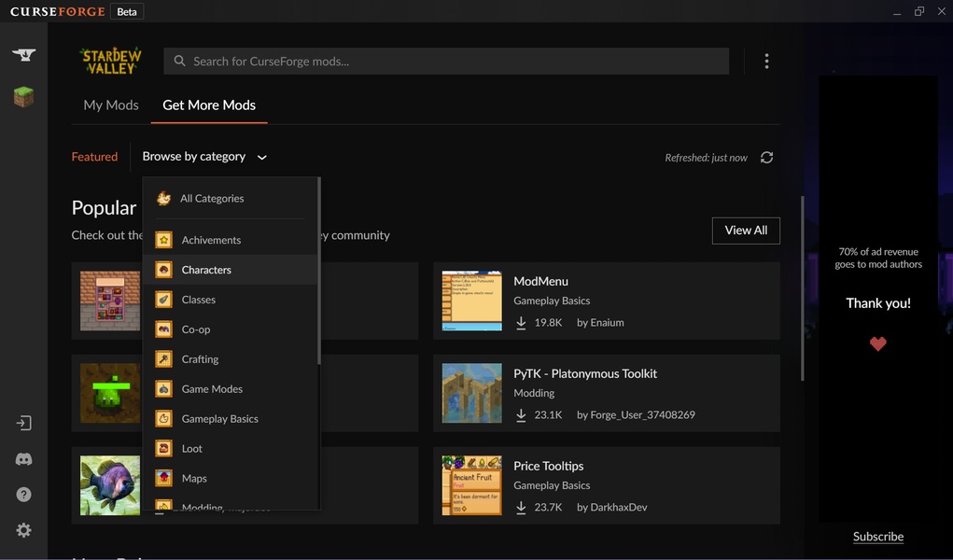Focus the Search for CurseForge mods field
Viewport: 953px width, 560px height.
(x=446, y=62)
